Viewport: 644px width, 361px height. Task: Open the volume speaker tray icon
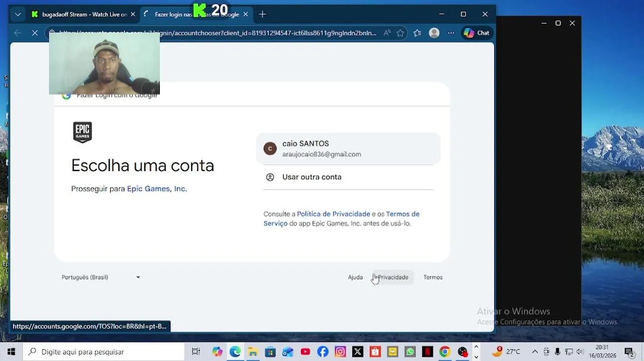(580, 352)
